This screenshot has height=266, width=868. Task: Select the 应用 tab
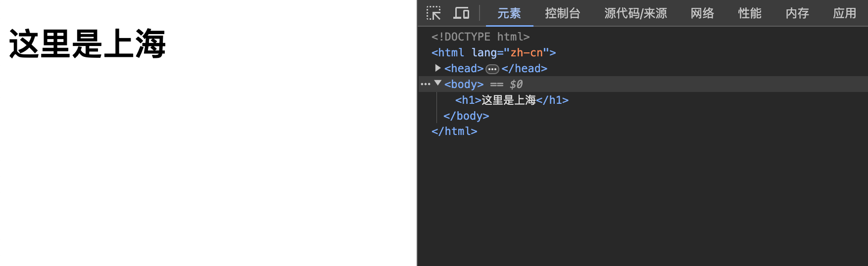(844, 13)
